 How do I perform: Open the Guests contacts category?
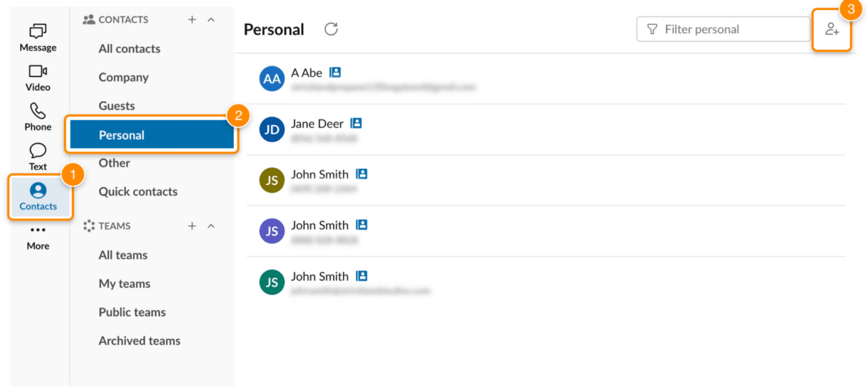point(115,106)
